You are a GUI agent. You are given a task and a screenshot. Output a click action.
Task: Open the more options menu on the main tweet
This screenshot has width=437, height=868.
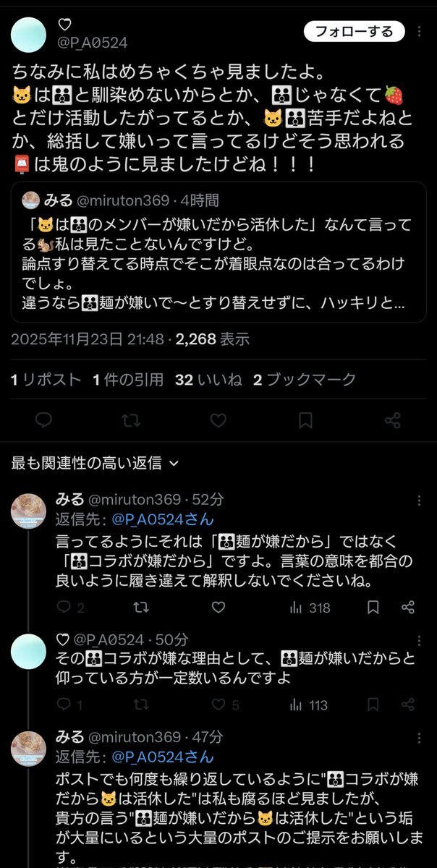click(418, 29)
